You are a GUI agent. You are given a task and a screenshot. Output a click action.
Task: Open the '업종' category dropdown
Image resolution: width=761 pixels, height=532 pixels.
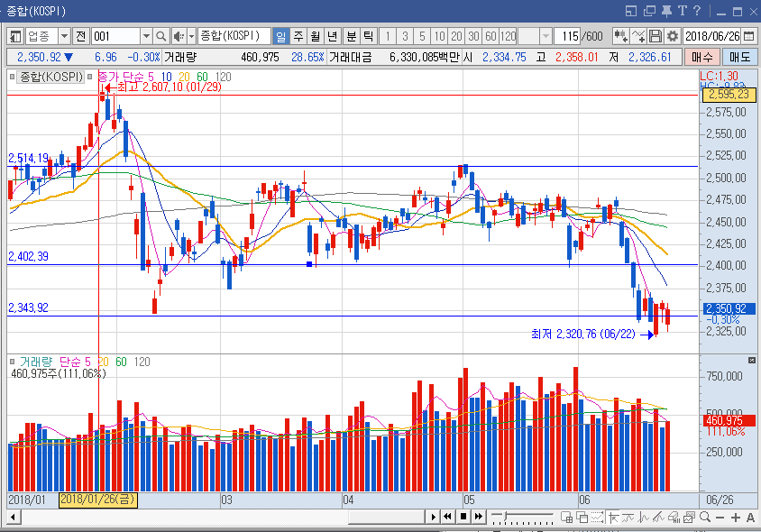click(x=63, y=36)
